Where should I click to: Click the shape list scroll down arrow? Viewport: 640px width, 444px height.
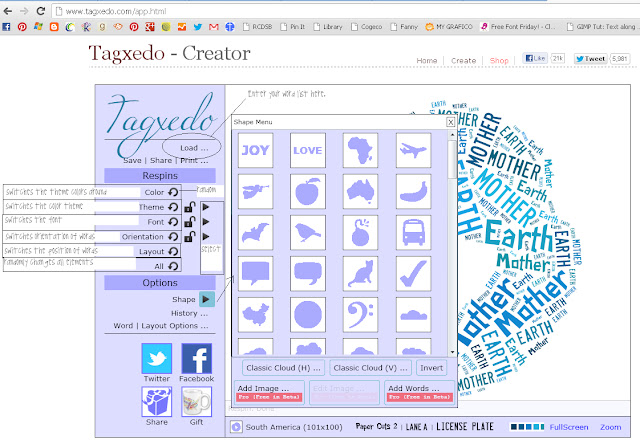(x=452, y=352)
